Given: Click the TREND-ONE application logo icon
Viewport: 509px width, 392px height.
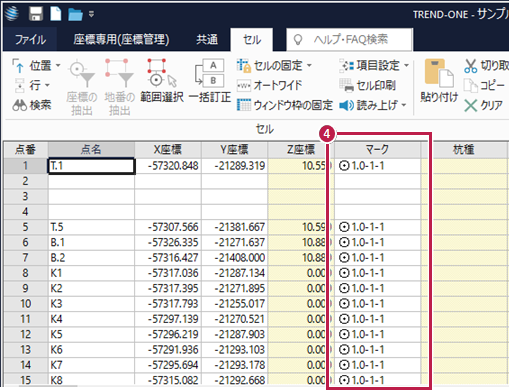Looking at the screenshot, I should point(12,14).
